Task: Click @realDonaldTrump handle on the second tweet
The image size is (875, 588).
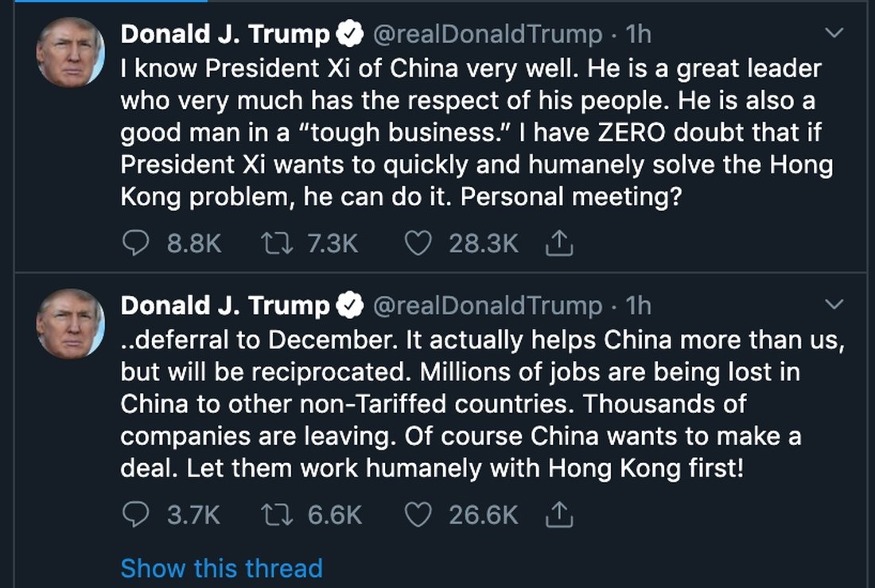Action: tap(488, 306)
